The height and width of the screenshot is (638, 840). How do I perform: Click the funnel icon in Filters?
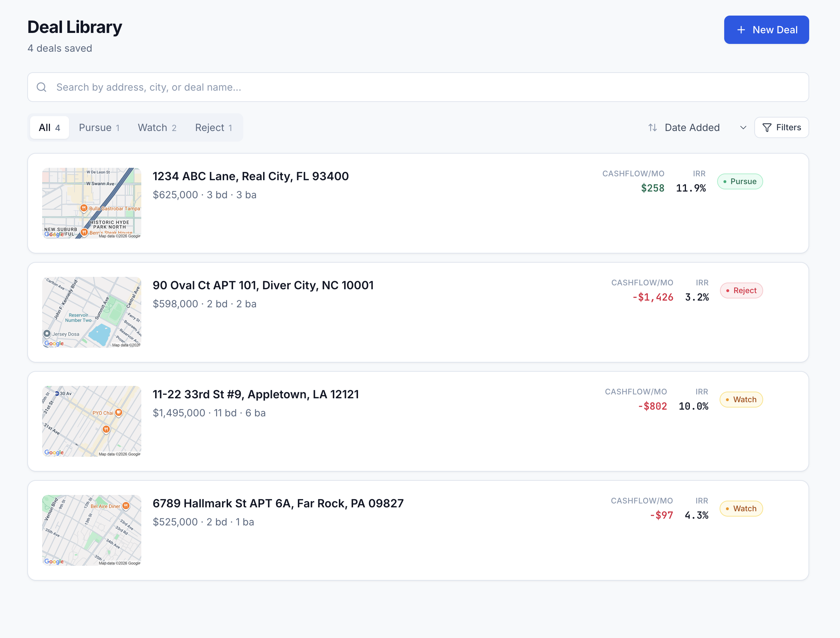click(767, 127)
